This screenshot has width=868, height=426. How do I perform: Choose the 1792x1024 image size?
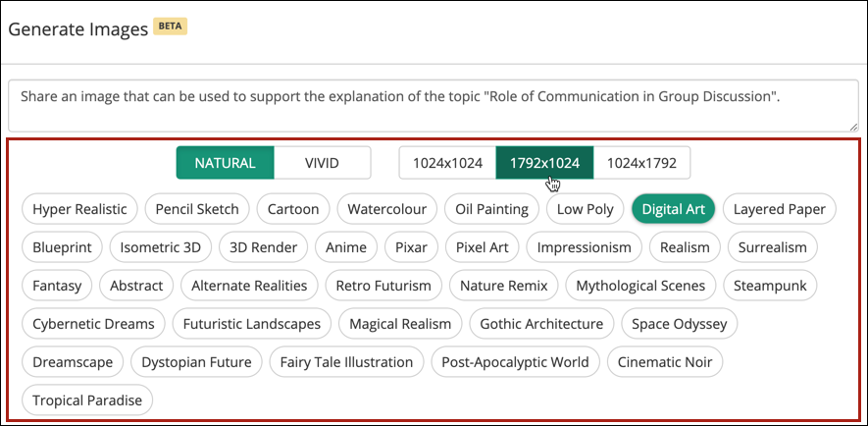pos(544,163)
